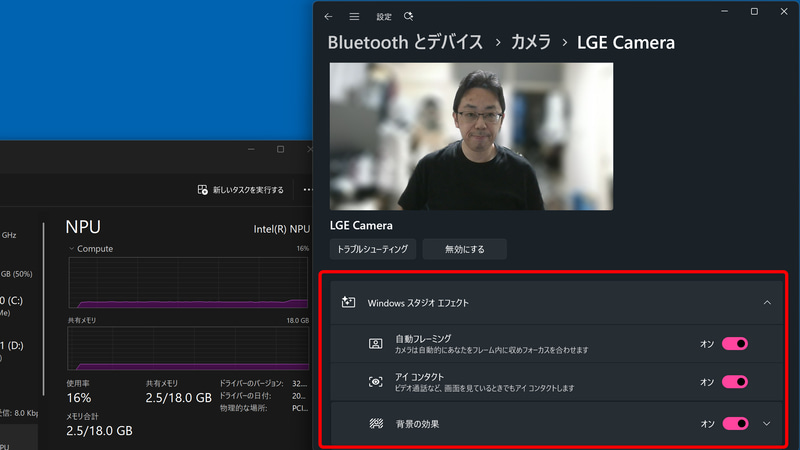
Task: Select the 16% usage value
Action: tap(79, 398)
